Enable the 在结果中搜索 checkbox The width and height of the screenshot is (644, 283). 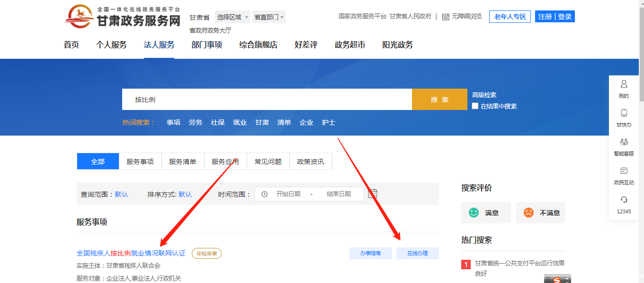pyautogui.click(x=475, y=106)
